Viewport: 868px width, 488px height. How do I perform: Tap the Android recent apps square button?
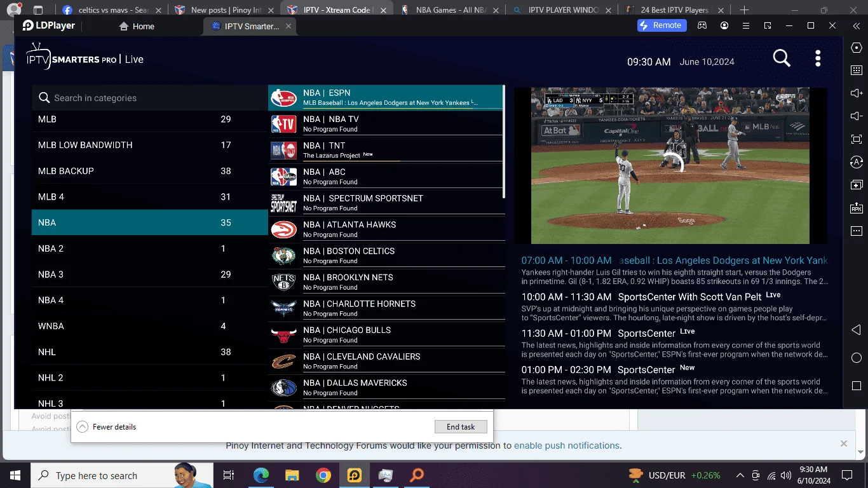[856, 386]
